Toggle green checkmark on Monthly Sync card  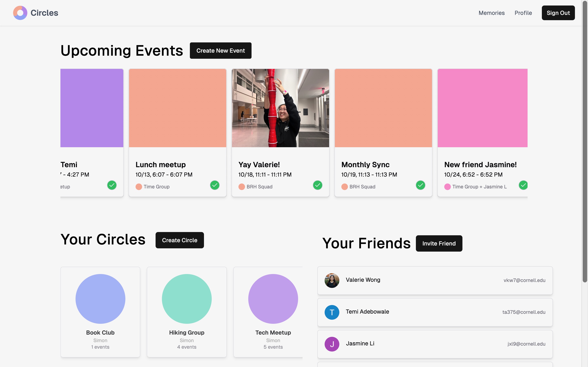tap(420, 185)
